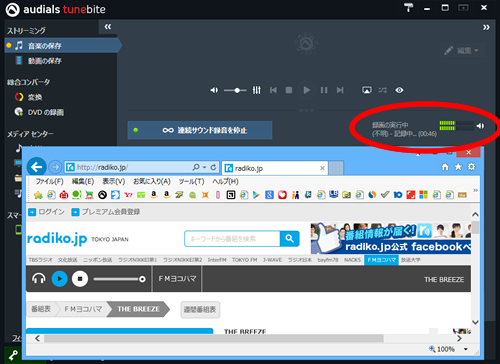The height and width of the screenshot is (364, 500).
Task: Refresh the radiko.jp page
Action: coord(213,167)
